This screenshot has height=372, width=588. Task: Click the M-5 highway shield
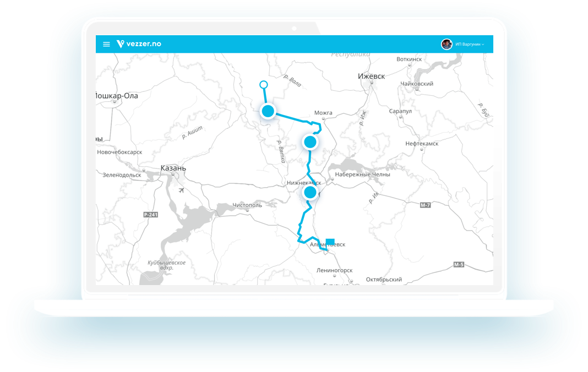[459, 265]
